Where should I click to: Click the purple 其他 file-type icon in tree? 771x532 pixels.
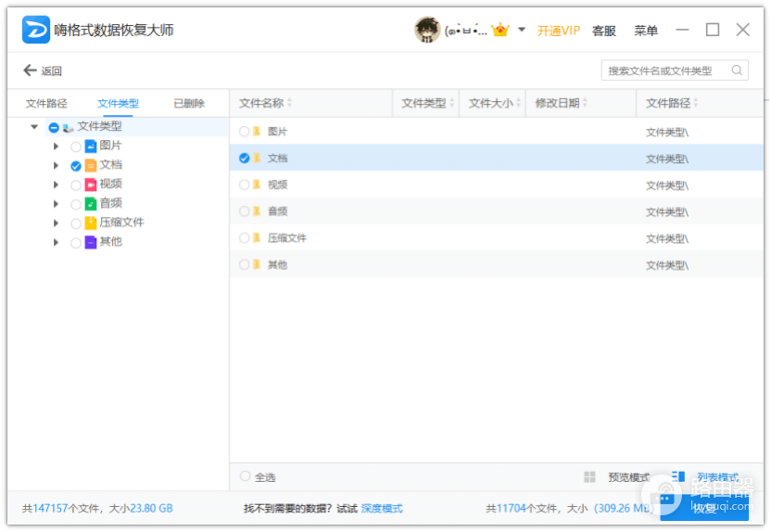91,242
